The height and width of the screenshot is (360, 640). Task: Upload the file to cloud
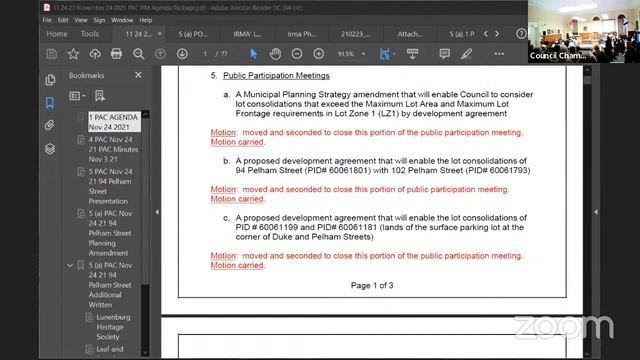(95, 54)
